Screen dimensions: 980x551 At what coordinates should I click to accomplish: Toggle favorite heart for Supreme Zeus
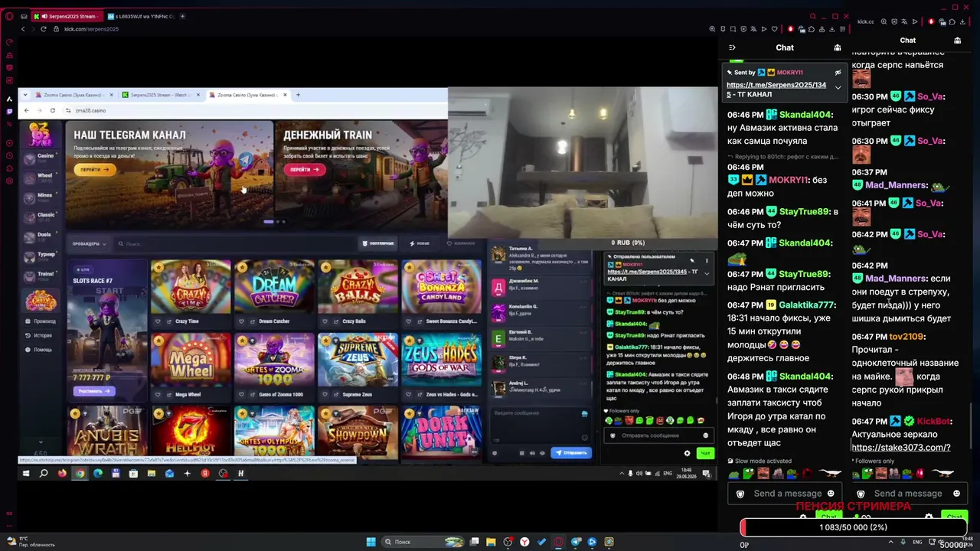pyautogui.click(x=325, y=395)
